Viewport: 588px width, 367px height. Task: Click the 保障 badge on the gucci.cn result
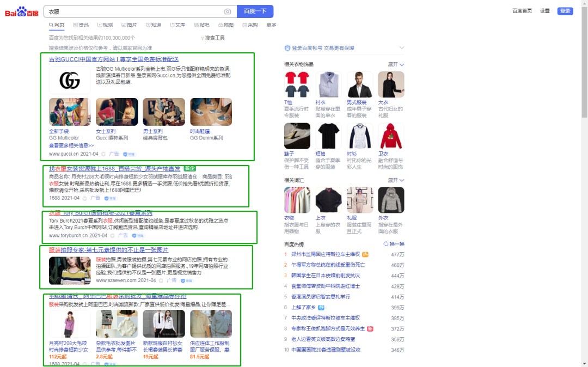tap(130, 154)
